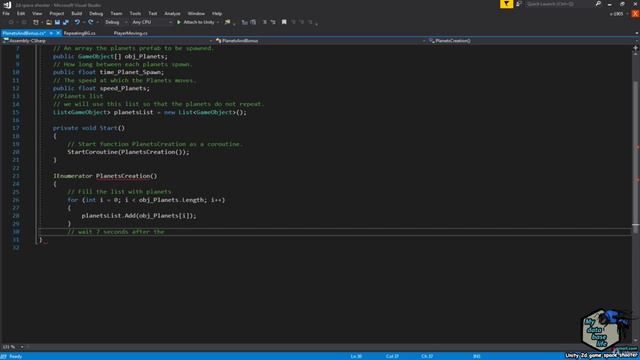640x360 pixels.
Task: Open the editor zoom percentage dropdown
Action: (22, 347)
